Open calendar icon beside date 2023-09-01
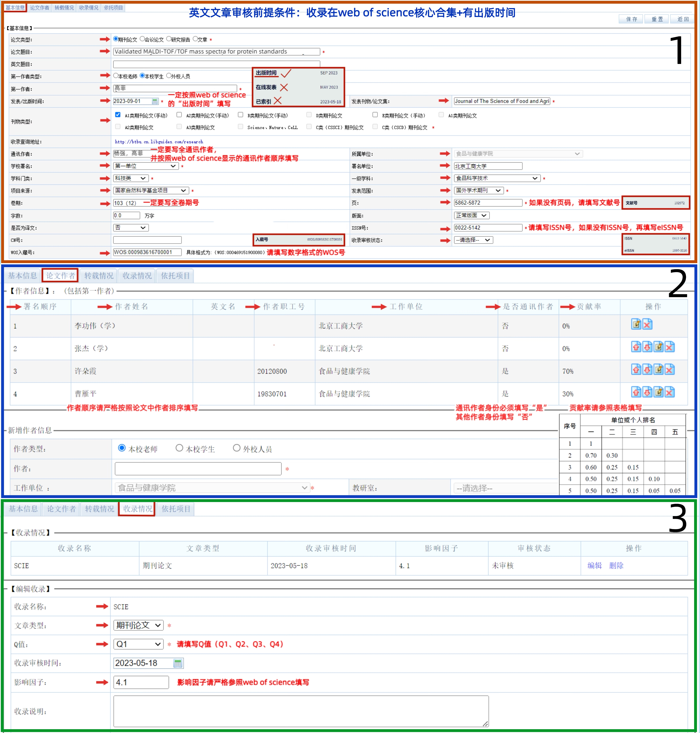This screenshot has height=733, width=700. coord(155,101)
